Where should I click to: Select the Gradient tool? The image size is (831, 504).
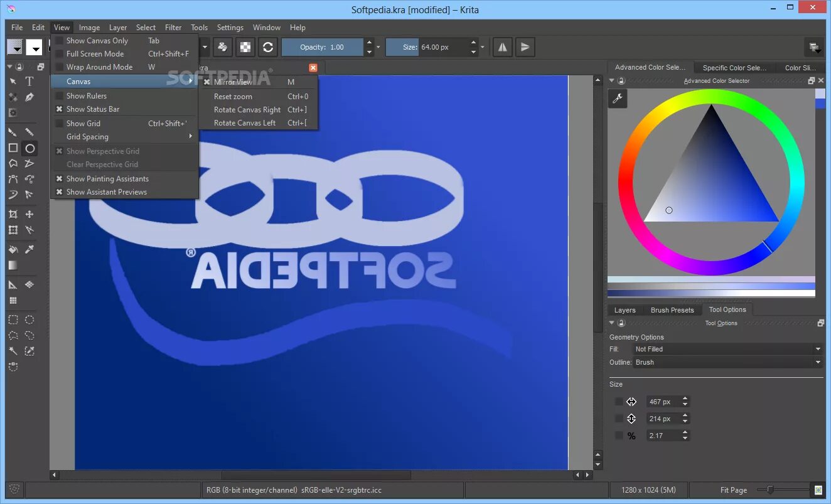pos(13,265)
